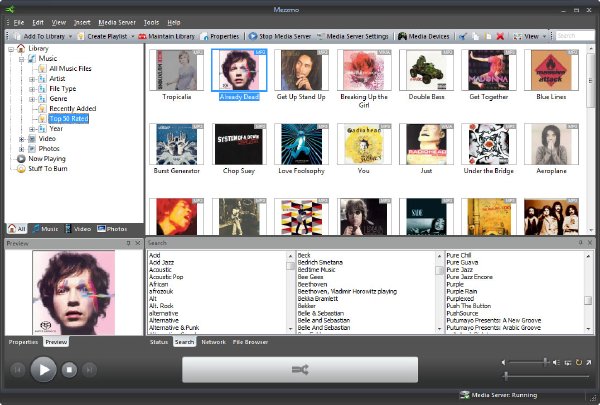
Task: Expand the Artist tree node
Action: (x=32, y=79)
